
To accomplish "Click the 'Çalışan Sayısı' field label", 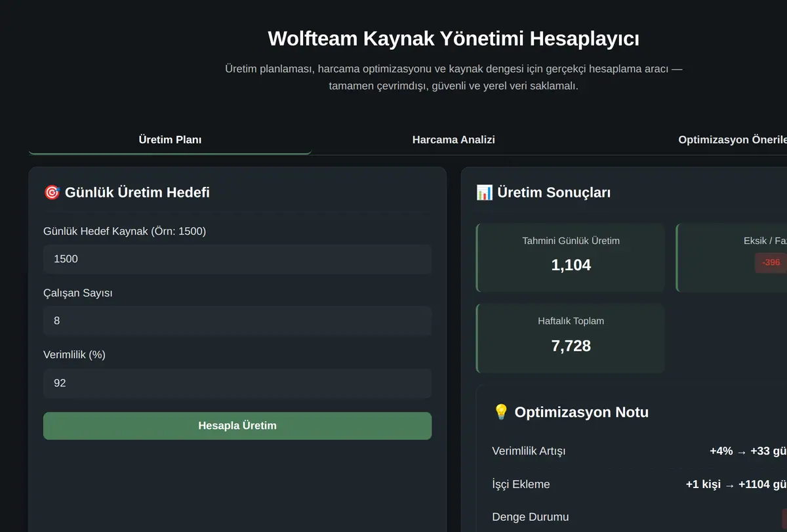I will (x=78, y=293).
